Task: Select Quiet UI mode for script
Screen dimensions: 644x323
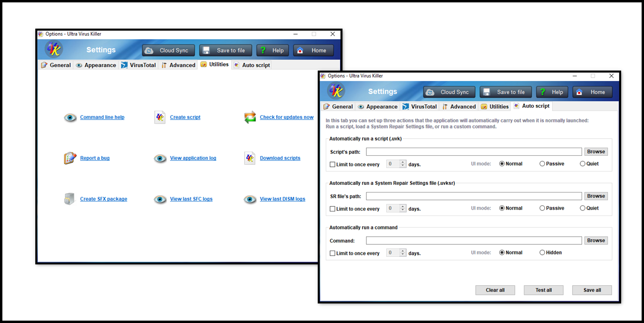Action: click(589, 164)
